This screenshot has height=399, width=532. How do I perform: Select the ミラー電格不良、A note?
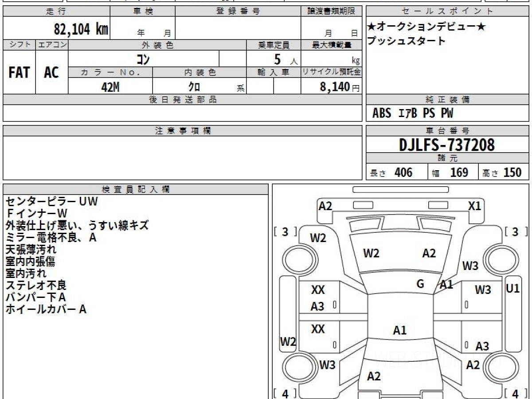[x=51, y=238]
